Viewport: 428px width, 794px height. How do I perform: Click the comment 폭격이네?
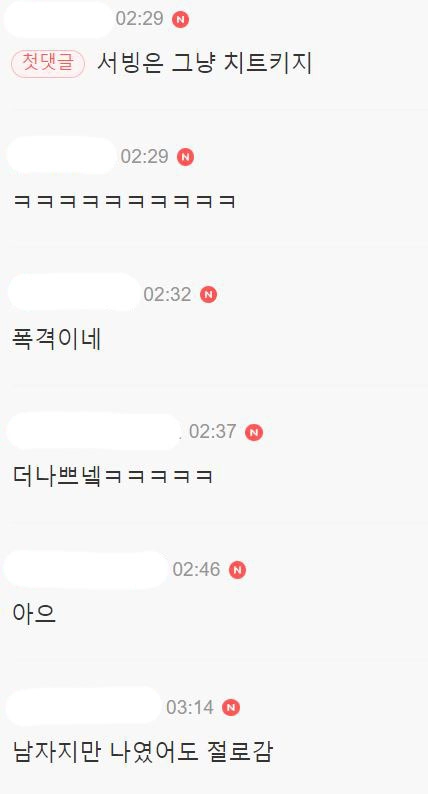point(57,339)
